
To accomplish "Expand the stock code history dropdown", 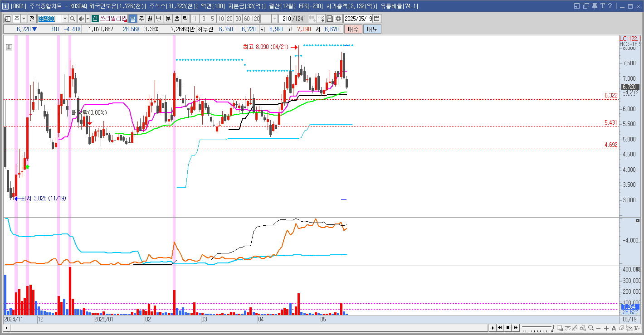I will 65,19.
